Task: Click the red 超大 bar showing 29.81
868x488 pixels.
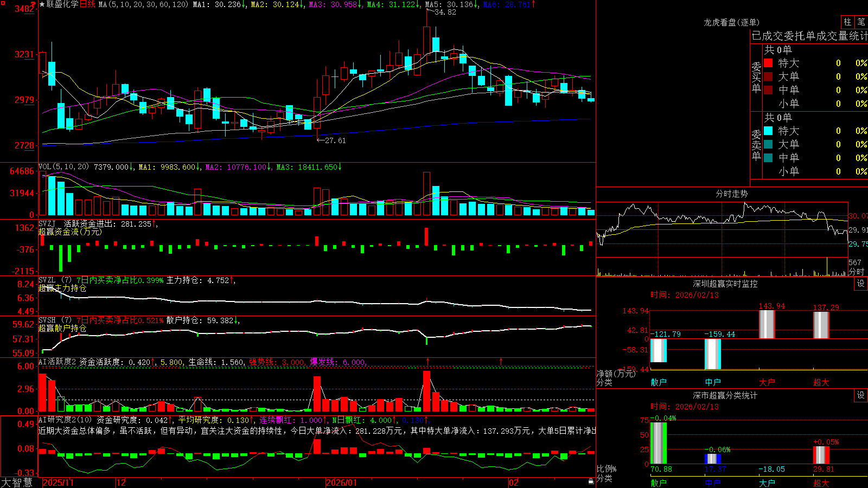Action: tap(821, 455)
